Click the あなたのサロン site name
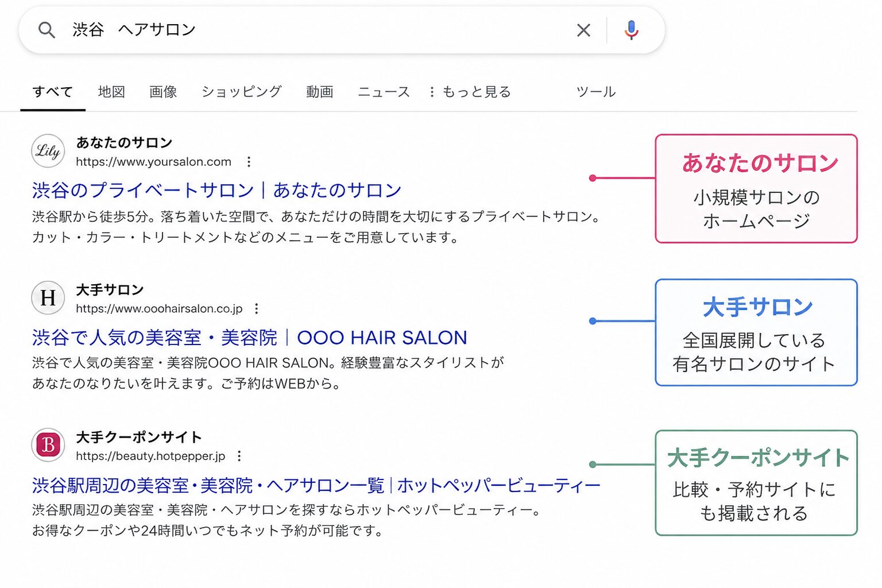This screenshot has height=588, width=882. coord(124,142)
